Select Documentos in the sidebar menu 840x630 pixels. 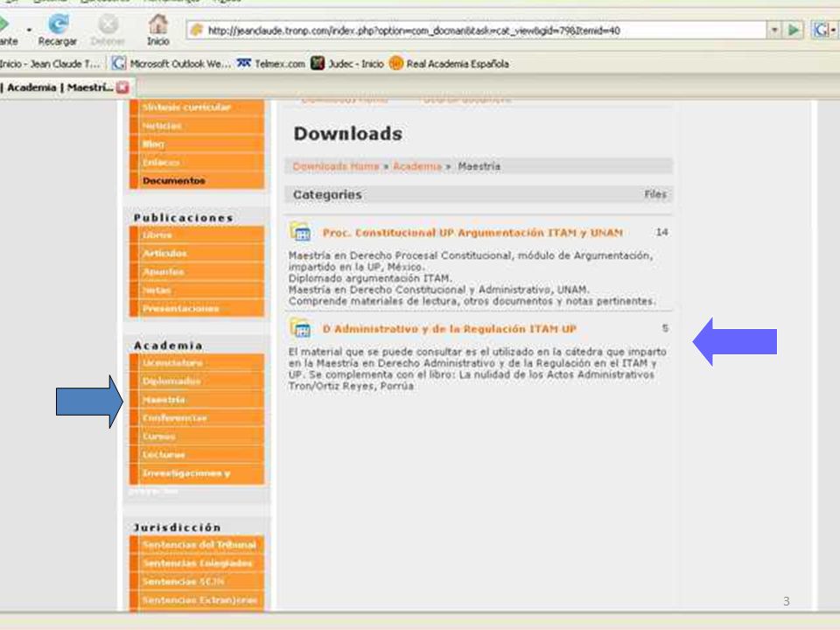(197, 180)
